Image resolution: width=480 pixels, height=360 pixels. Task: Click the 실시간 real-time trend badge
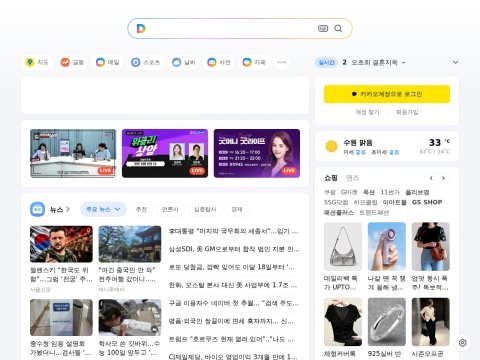point(326,62)
